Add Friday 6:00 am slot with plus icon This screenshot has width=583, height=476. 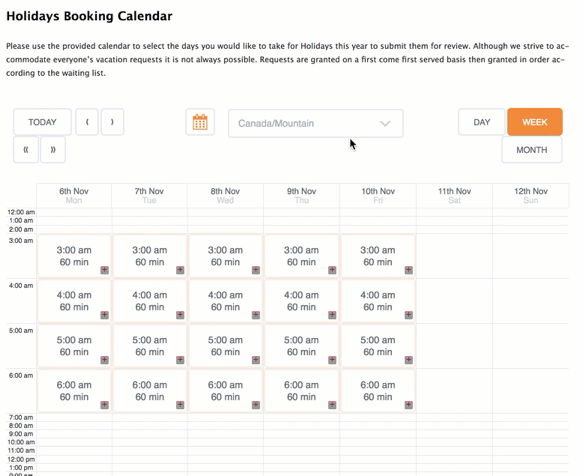click(x=409, y=405)
